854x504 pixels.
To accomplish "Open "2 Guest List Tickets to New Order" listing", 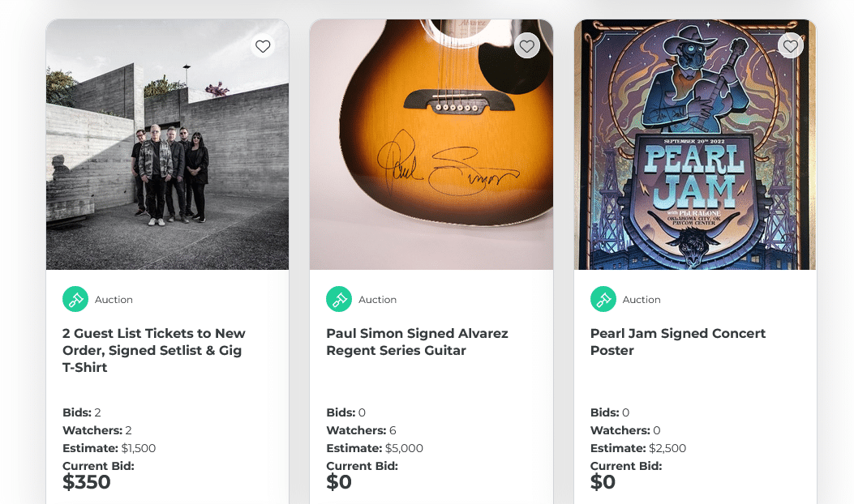I will click(x=154, y=350).
